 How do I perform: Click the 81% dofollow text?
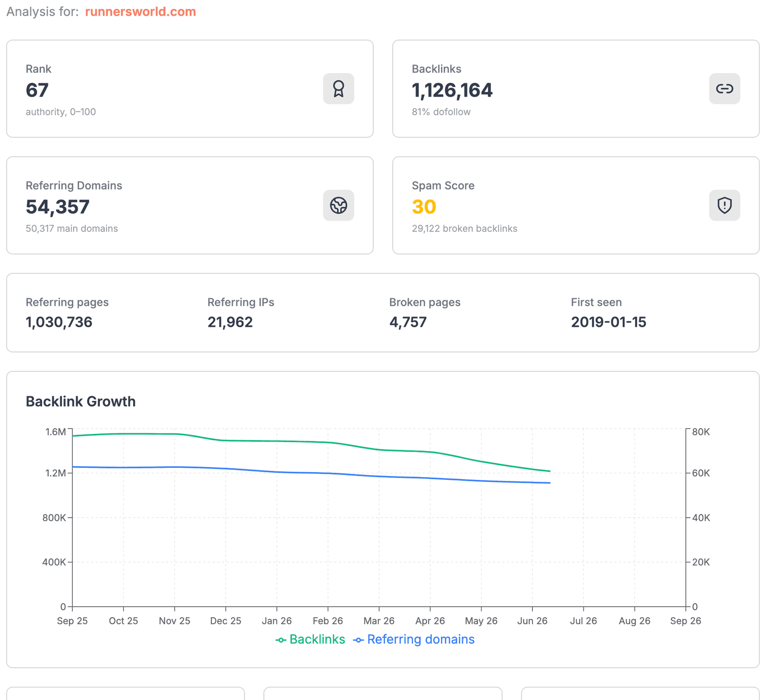coord(441,112)
